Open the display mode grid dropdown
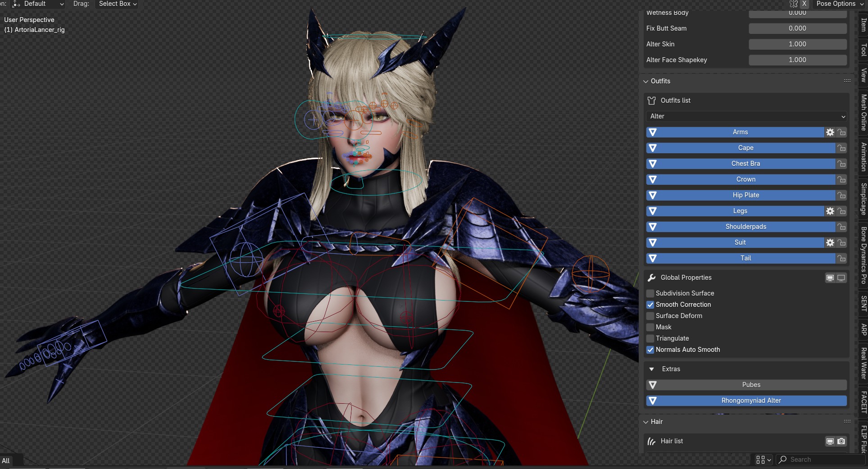 (764, 460)
